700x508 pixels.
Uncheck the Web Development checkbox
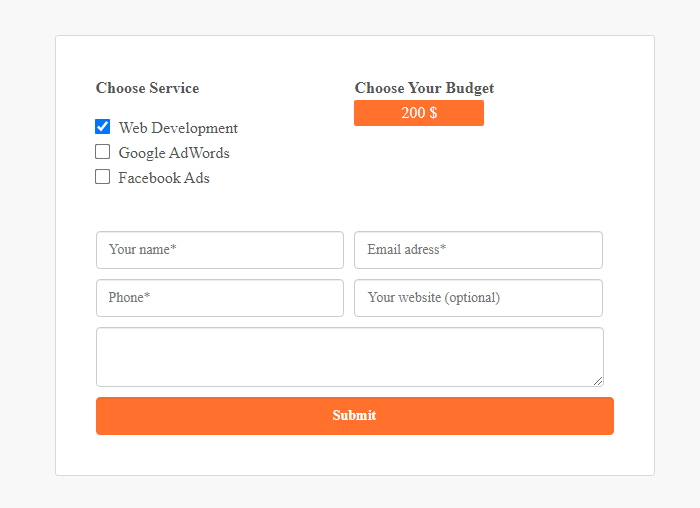(x=102, y=127)
